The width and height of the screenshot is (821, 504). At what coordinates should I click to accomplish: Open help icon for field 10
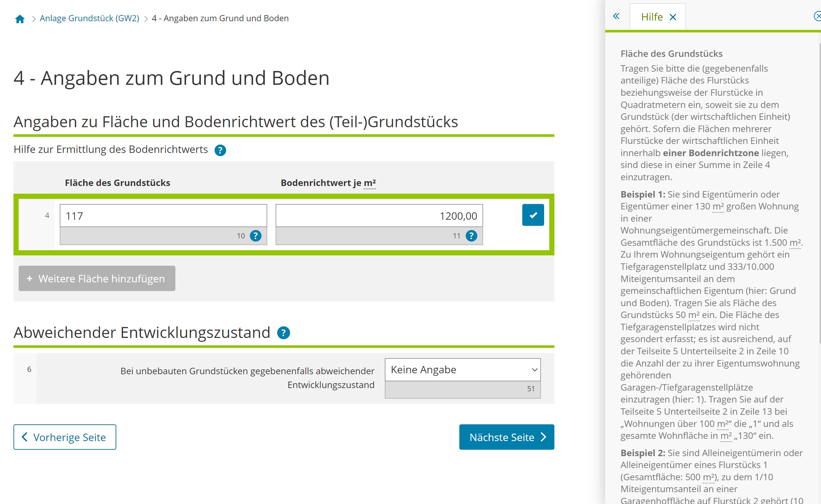255,236
